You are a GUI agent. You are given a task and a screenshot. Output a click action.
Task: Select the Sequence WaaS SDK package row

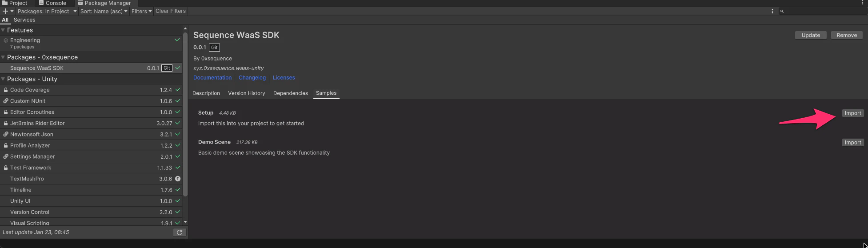pos(91,68)
